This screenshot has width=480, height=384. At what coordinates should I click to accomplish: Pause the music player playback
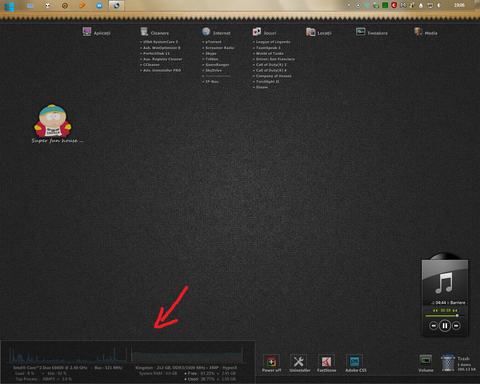point(445,325)
